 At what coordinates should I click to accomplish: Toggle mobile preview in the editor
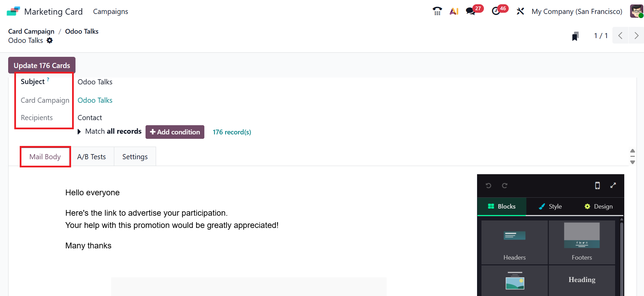point(597,185)
